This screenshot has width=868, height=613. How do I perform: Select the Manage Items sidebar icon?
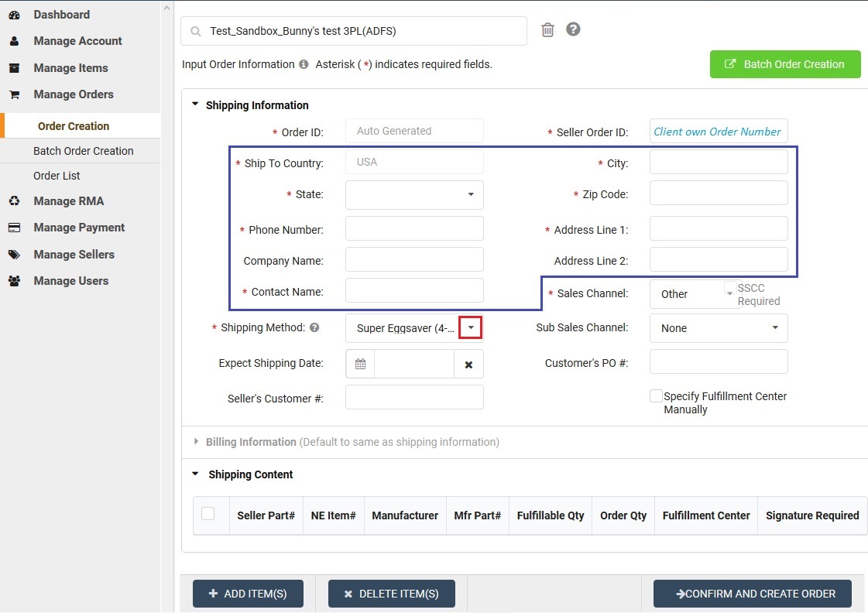point(13,67)
